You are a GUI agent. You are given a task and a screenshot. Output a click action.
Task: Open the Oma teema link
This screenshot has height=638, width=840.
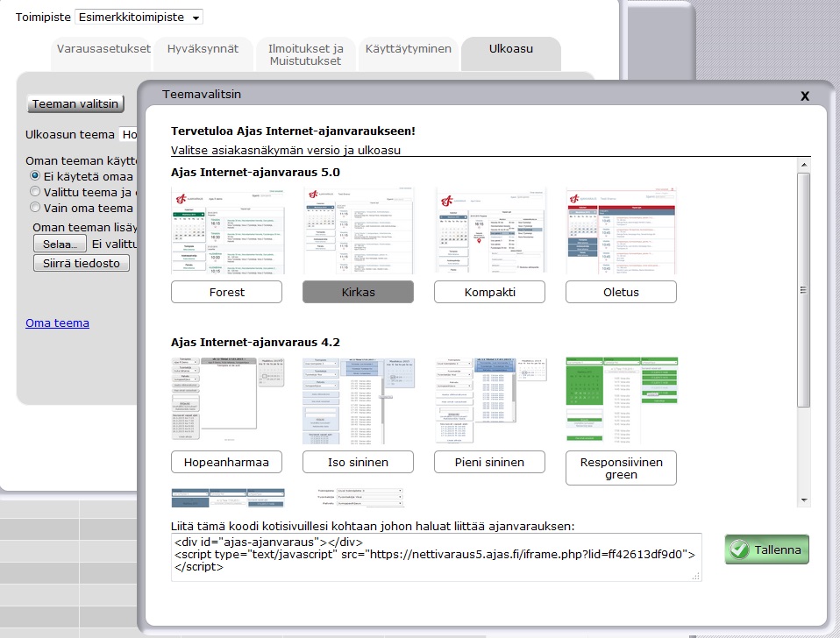[57, 323]
